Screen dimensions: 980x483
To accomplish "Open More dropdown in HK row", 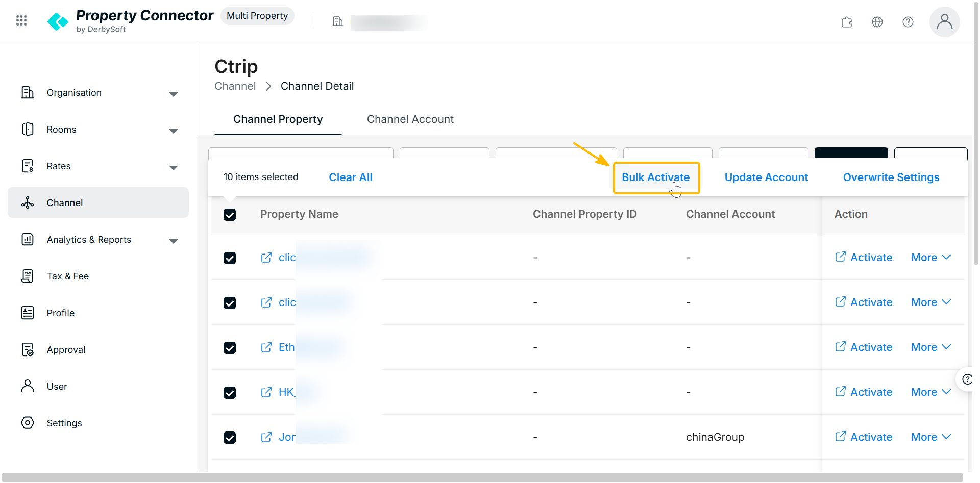I will [x=931, y=392].
